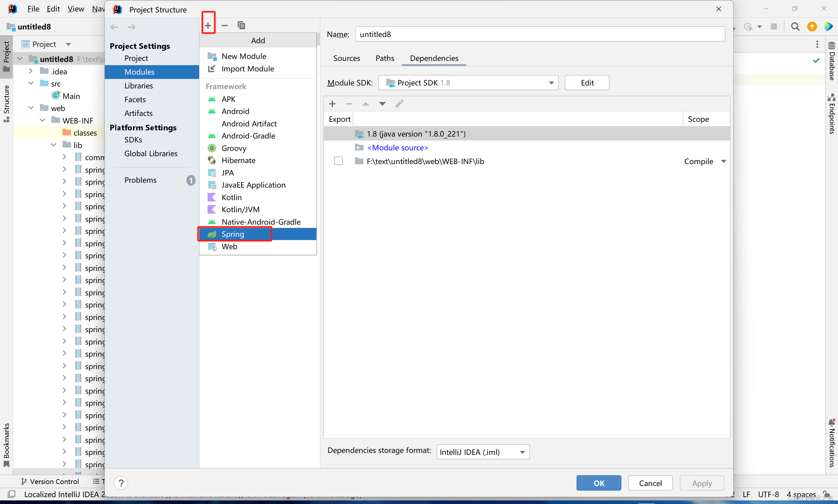Click the Add (plus) button above module list

(208, 26)
